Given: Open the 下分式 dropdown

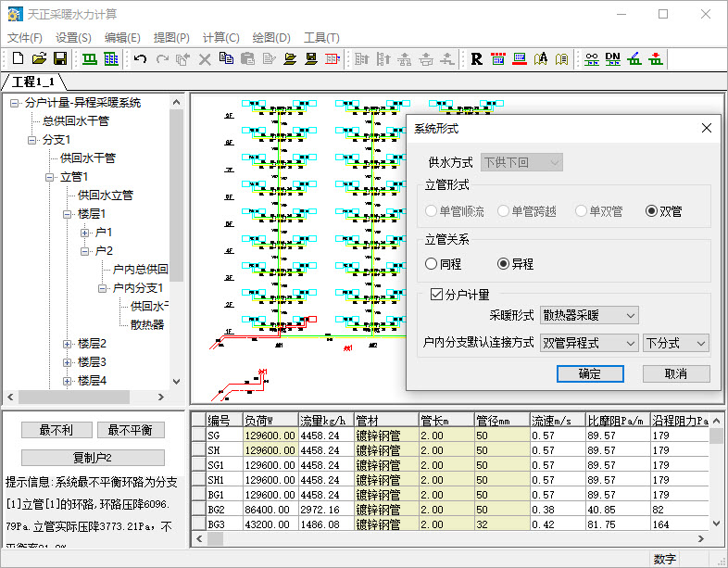Looking at the screenshot, I should (x=676, y=343).
